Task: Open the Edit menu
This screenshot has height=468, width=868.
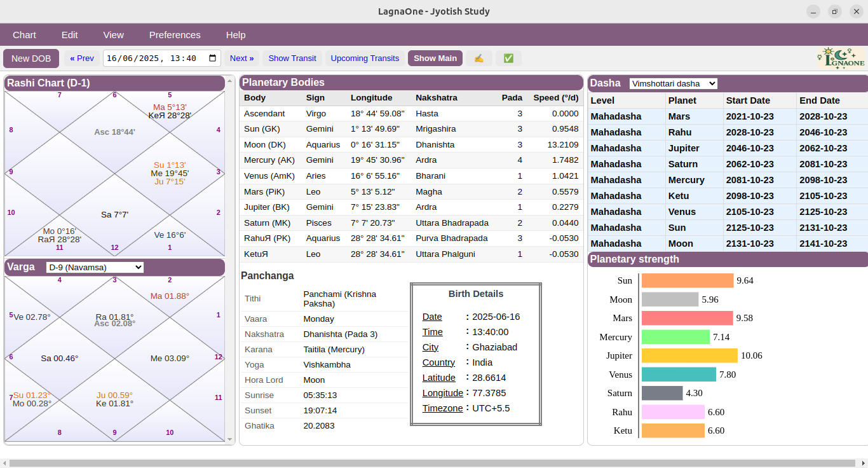Action: click(70, 35)
